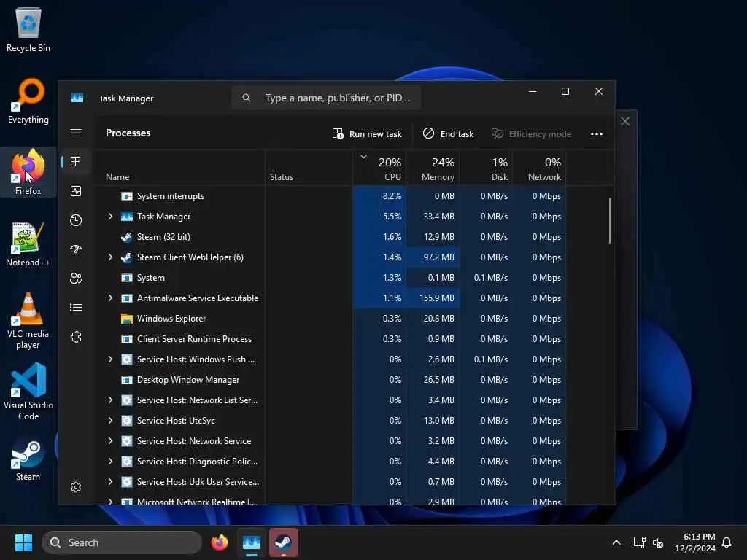747x560 pixels.
Task: Open the clock showing 6:13 PM
Action: click(x=695, y=542)
